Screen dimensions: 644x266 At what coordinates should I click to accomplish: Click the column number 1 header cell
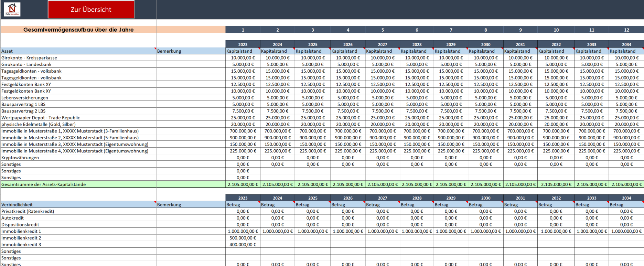coord(243,30)
